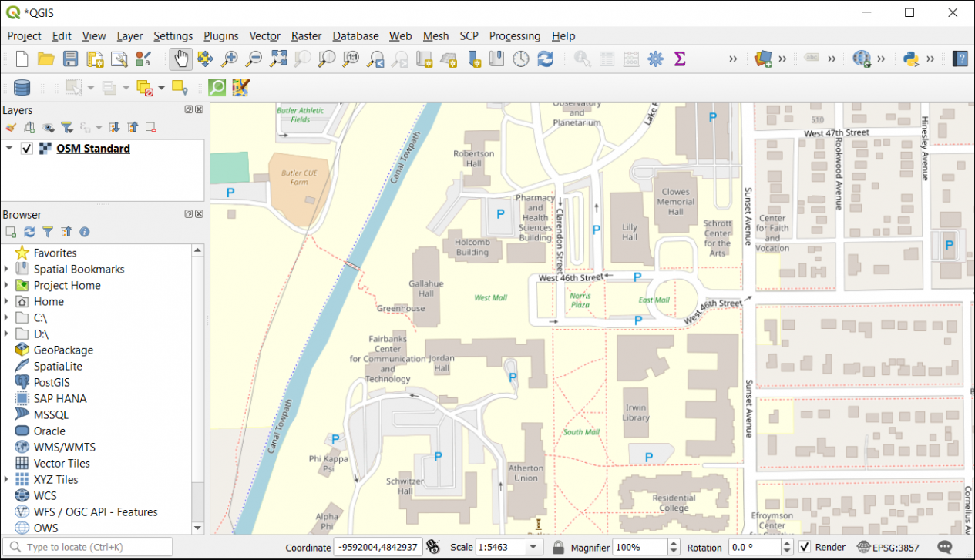Show the Statistical Summary sigma icon

pyautogui.click(x=680, y=59)
